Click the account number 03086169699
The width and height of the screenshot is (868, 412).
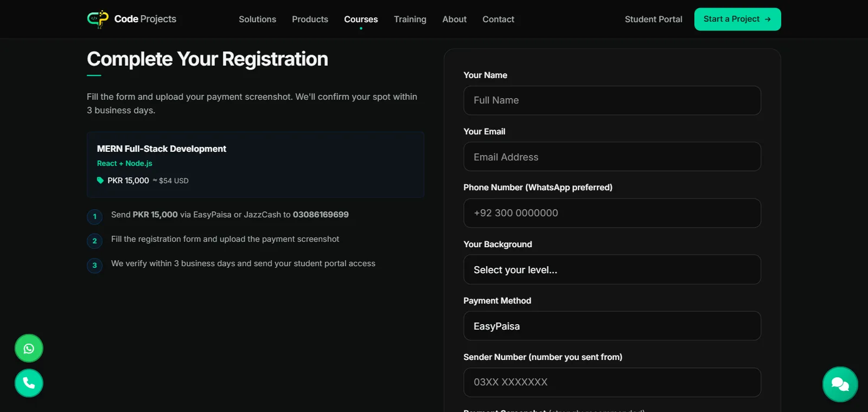click(321, 215)
